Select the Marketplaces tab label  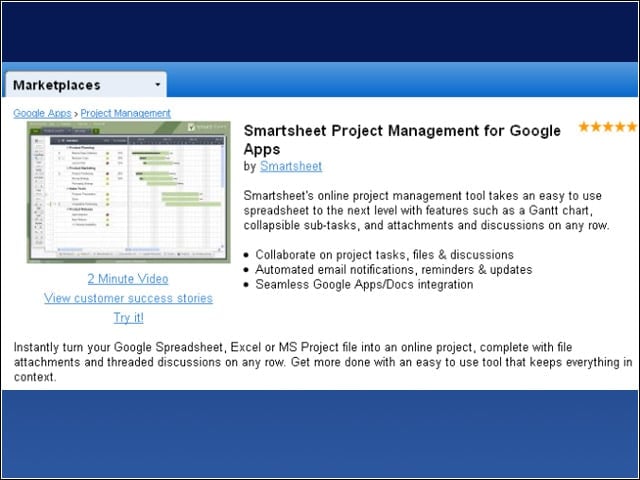[x=57, y=85]
